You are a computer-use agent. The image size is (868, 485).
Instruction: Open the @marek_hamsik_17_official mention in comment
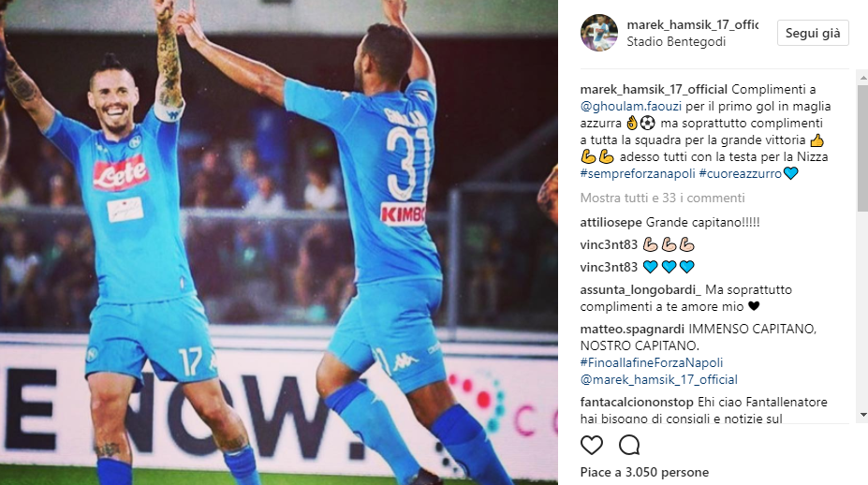(659, 380)
